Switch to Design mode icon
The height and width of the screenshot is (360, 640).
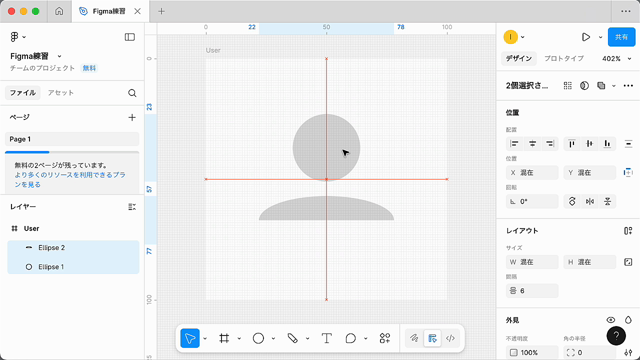point(432,338)
